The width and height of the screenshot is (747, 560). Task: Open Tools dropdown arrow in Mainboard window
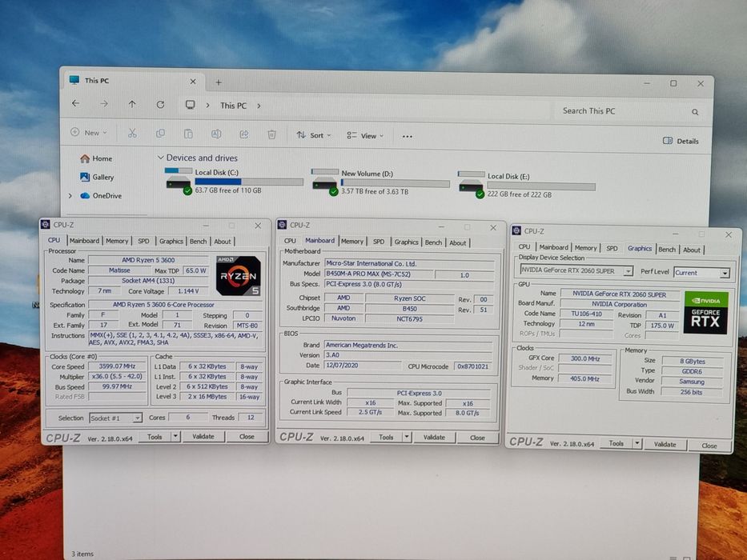pyautogui.click(x=407, y=437)
